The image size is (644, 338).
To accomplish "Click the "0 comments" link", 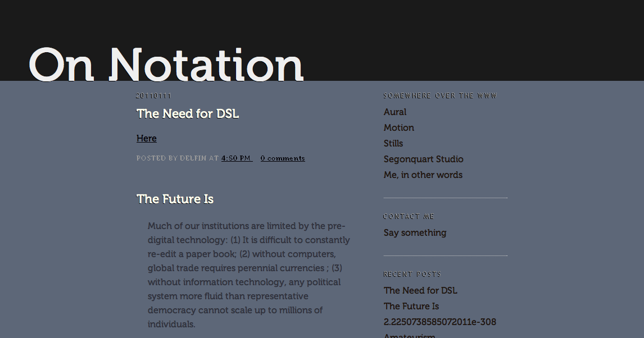I will [x=282, y=158].
